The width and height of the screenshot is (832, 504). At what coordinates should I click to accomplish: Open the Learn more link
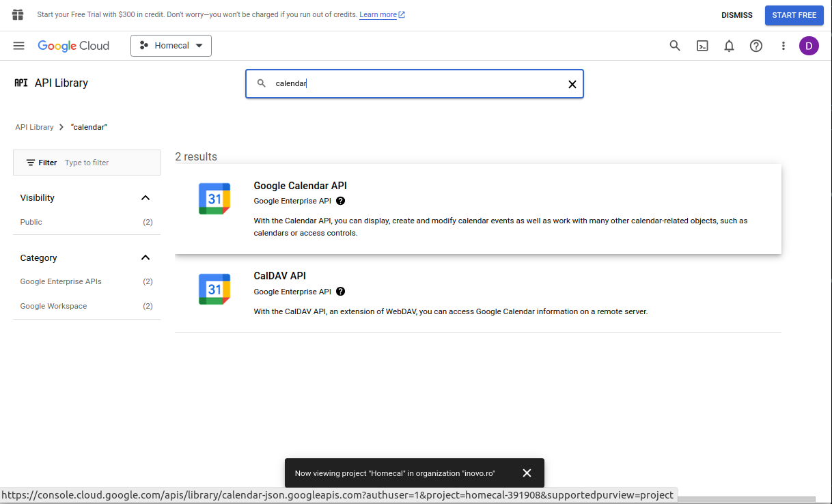coord(378,14)
